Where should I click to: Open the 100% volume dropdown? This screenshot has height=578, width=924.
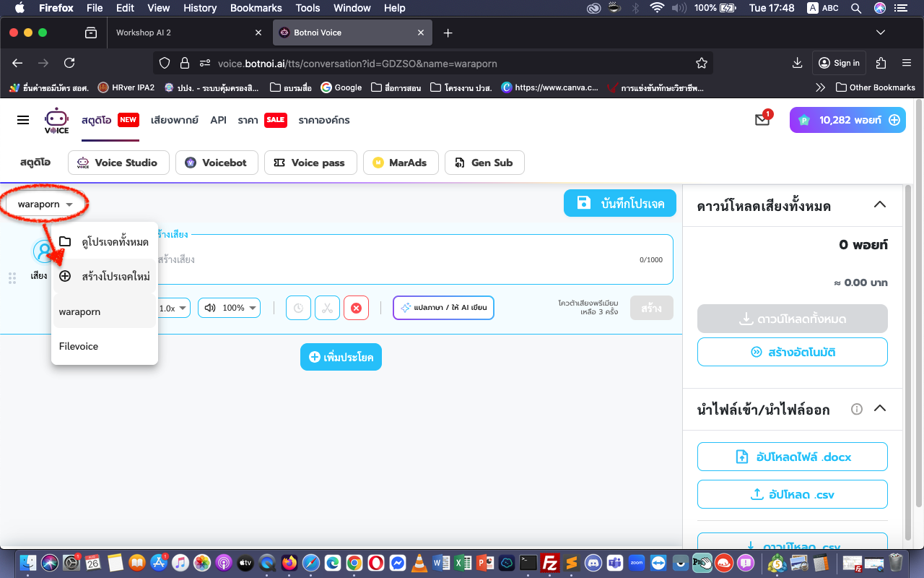pyautogui.click(x=231, y=308)
